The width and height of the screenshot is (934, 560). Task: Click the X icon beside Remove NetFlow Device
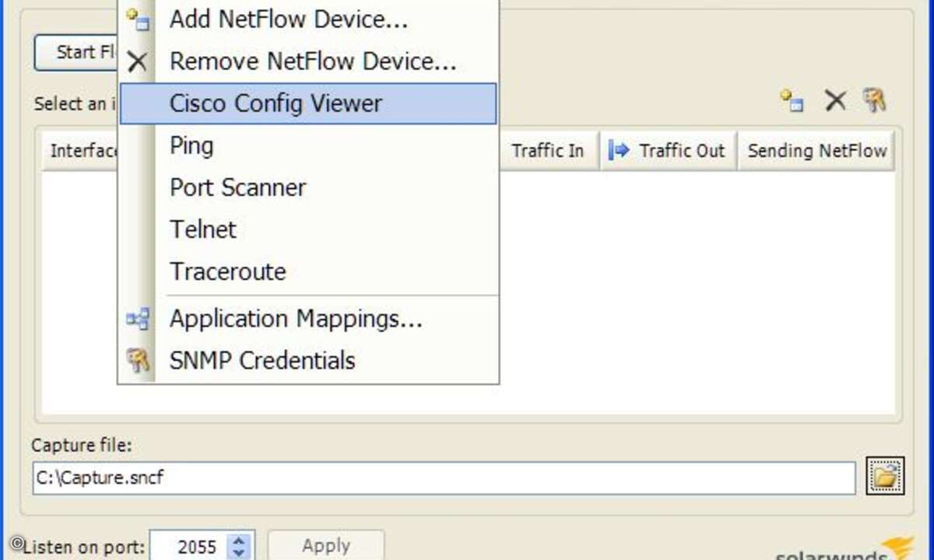click(x=137, y=61)
